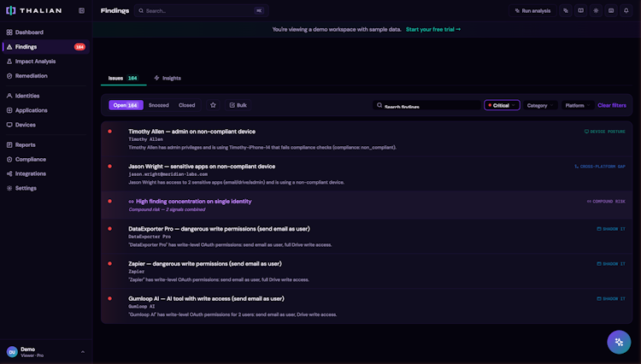641x364 pixels.
Task: Click SHADOW IT tag on Zapier row
Action: [611, 264]
